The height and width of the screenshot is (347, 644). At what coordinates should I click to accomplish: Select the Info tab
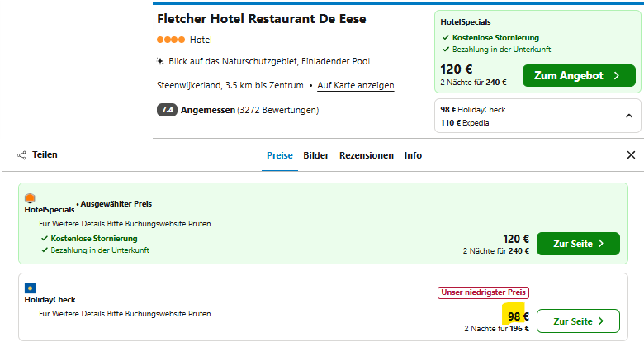[413, 155]
